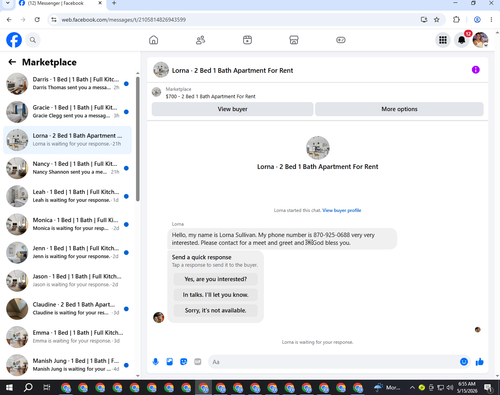500x395 pixels.
Task: Open the nine-dot Menu grid icon
Action: pyautogui.click(x=443, y=40)
